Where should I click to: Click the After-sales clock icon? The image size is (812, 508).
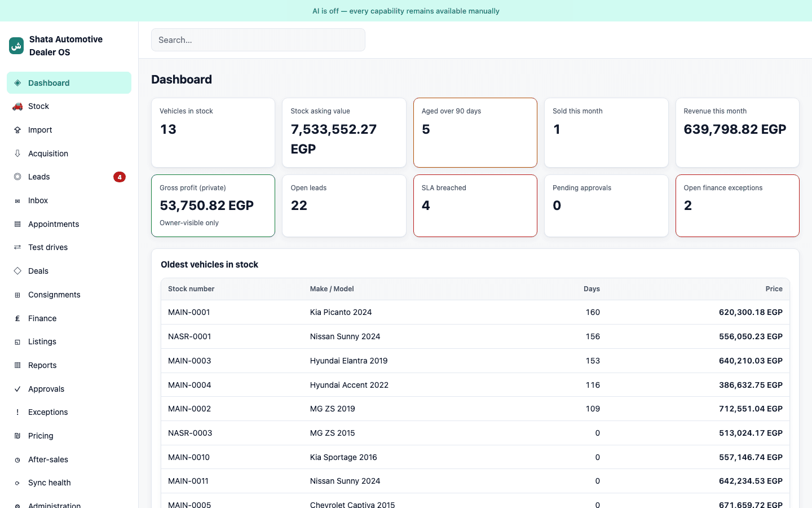[17, 459]
